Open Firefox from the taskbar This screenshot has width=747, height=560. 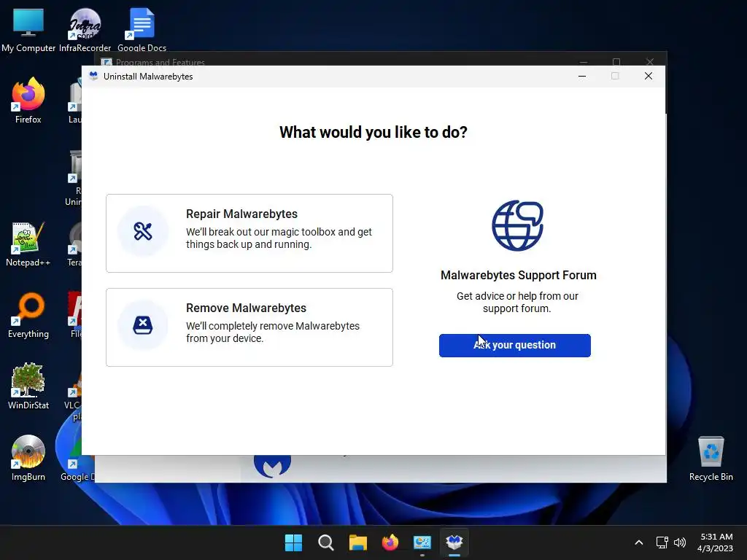(390, 542)
